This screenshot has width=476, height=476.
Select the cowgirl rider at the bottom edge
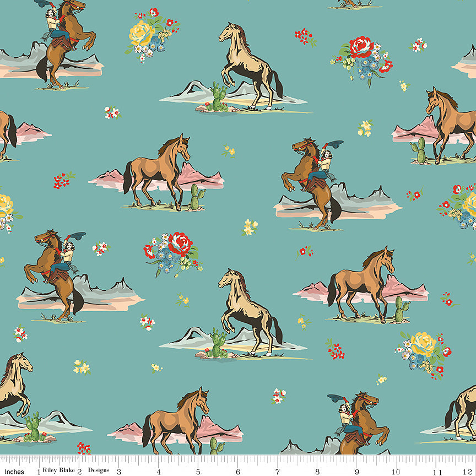pyautogui.click(x=355, y=421)
